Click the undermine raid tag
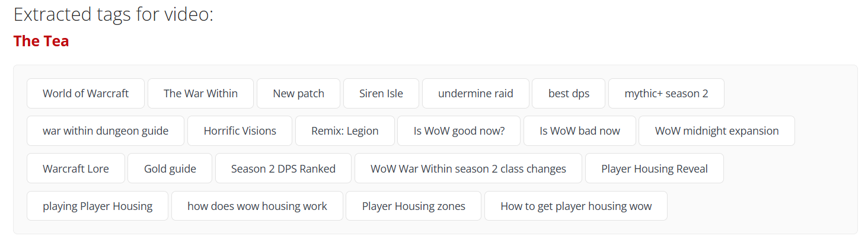Screen dimensions: 868x242 476,94
